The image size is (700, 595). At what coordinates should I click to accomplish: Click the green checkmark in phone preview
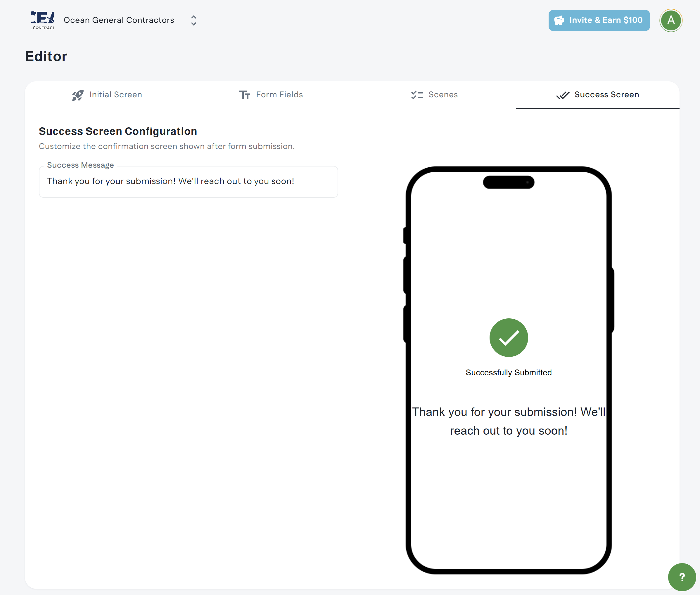(x=508, y=338)
